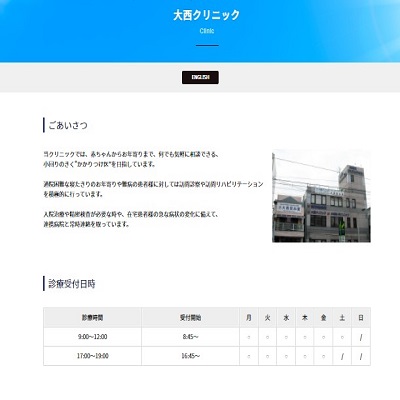Select the 診療受付日時 section heading
Viewport: 400px width, 400px height.
click(72, 284)
